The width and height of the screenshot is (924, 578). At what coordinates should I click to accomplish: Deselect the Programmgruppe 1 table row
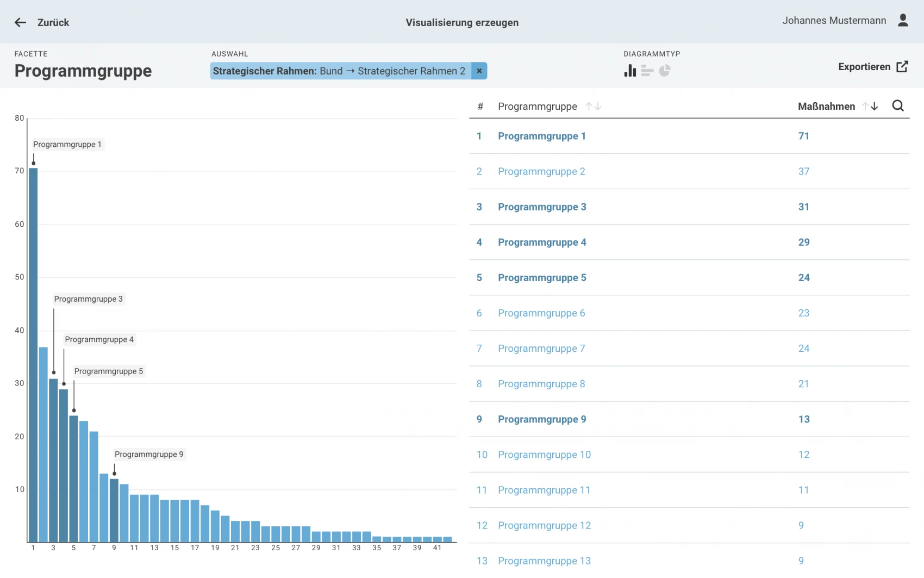[x=541, y=136]
